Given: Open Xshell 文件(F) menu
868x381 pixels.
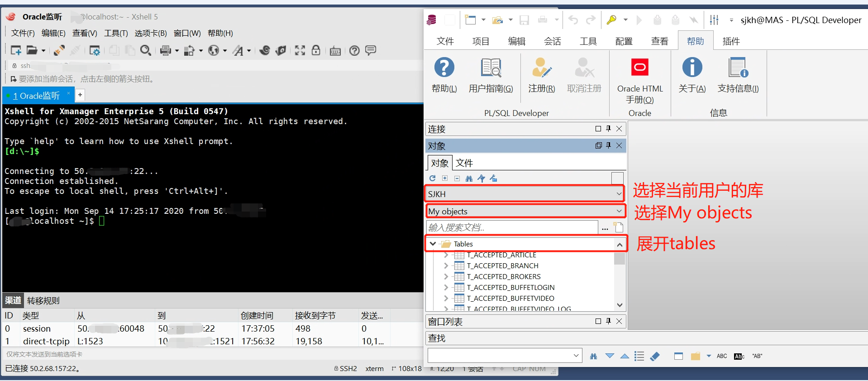Looking at the screenshot, I should 23,33.
